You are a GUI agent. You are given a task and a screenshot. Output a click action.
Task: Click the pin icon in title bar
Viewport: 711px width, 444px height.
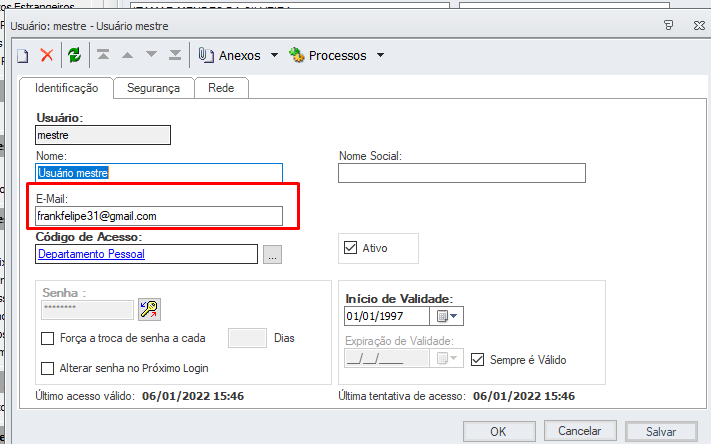(x=668, y=25)
